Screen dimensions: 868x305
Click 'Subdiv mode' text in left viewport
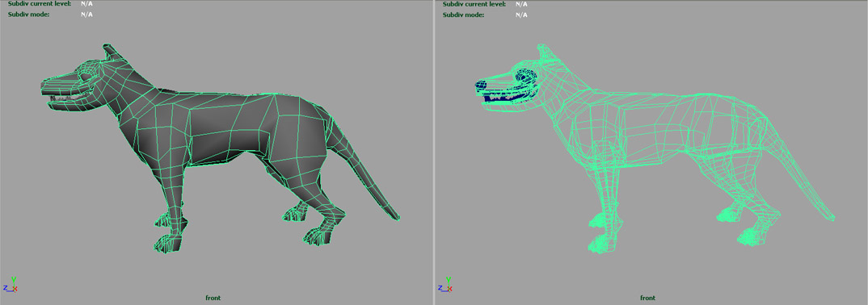pyautogui.click(x=29, y=15)
